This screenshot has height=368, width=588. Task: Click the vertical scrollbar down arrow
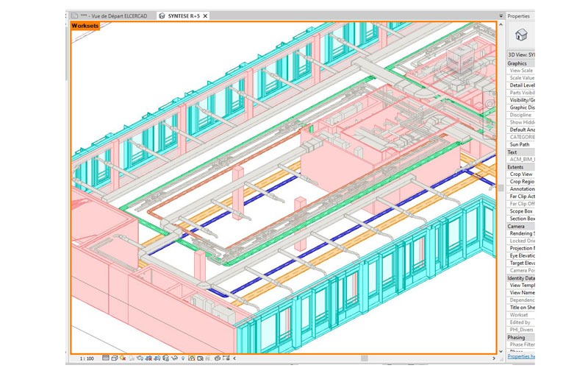[x=501, y=350]
